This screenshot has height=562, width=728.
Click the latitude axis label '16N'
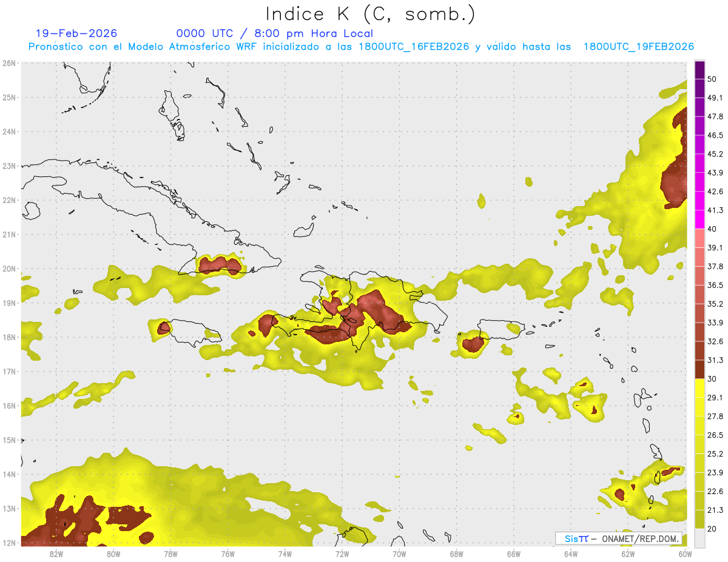(9, 406)
